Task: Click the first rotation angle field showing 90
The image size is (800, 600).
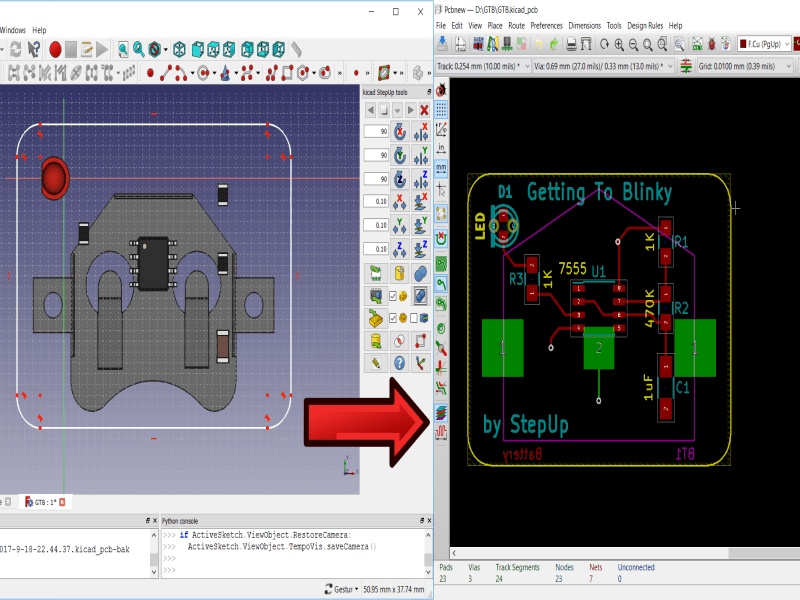Action: click(x=376, y=132)
